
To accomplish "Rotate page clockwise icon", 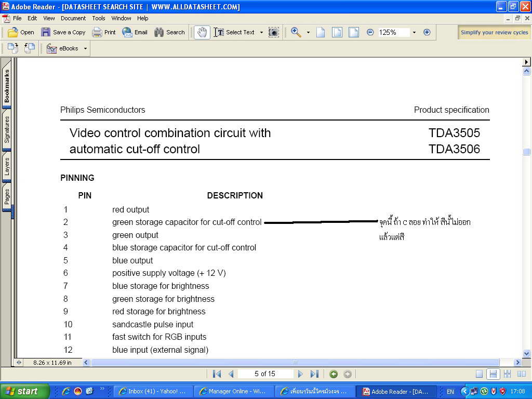I will (13, 48).
